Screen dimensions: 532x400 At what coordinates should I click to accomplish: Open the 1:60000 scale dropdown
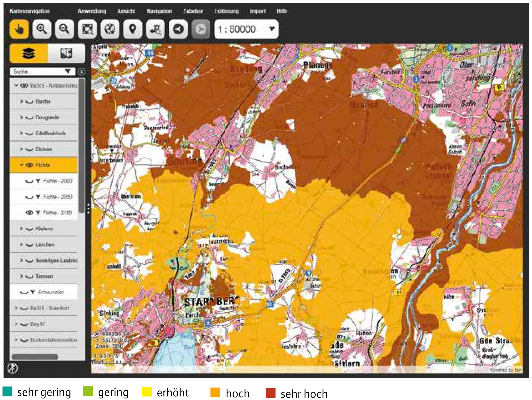tap(272, 29)
